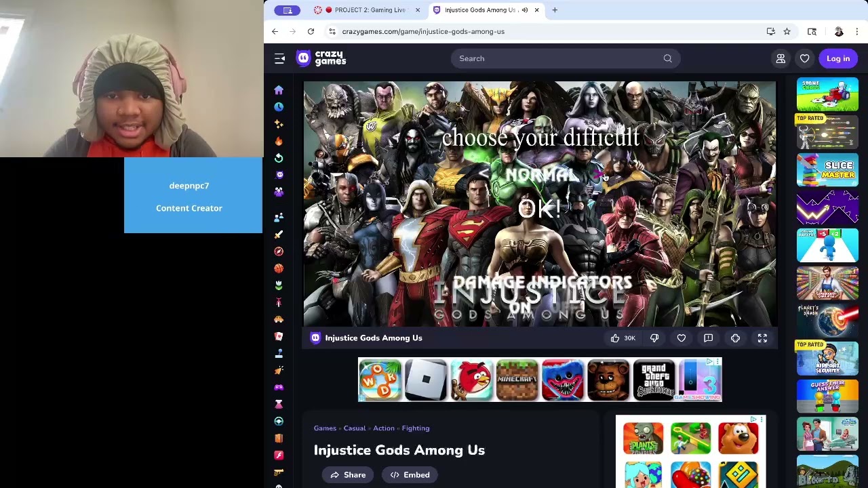The width and height of the screenshot is (868, 488).
Task: Click the browser address bar URL
Action: (423, 31)
